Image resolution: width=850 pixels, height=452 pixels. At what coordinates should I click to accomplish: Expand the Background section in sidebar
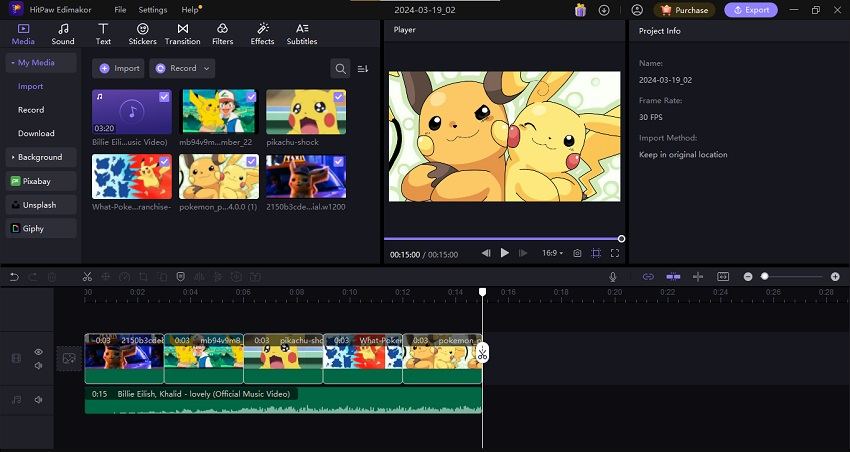tap(40, 157)
